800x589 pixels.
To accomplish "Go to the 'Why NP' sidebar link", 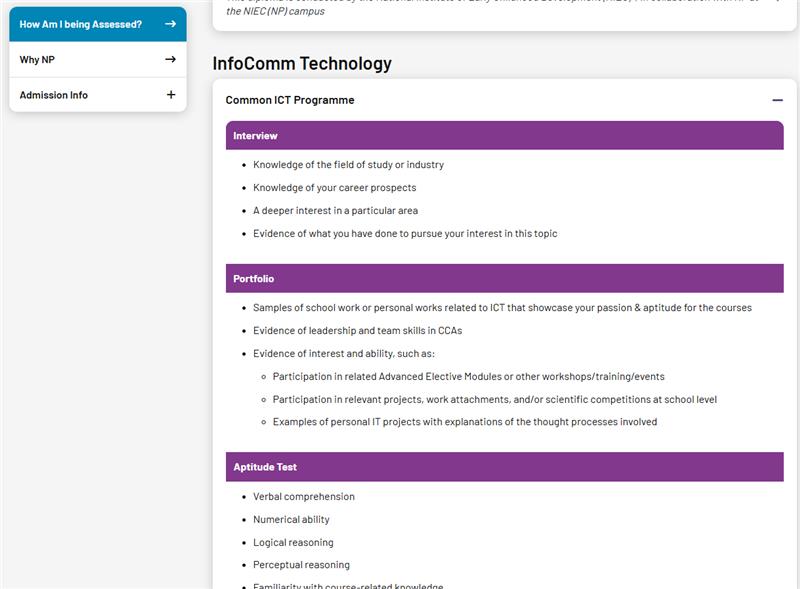I will pos(37,60).
